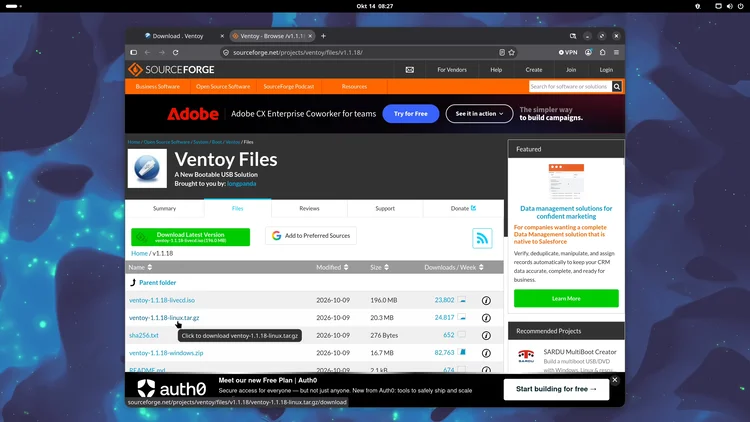The height and width of the screenshot is (422, 750).
Task: Sort files by Modified column
Action: (x=332, y=267)
